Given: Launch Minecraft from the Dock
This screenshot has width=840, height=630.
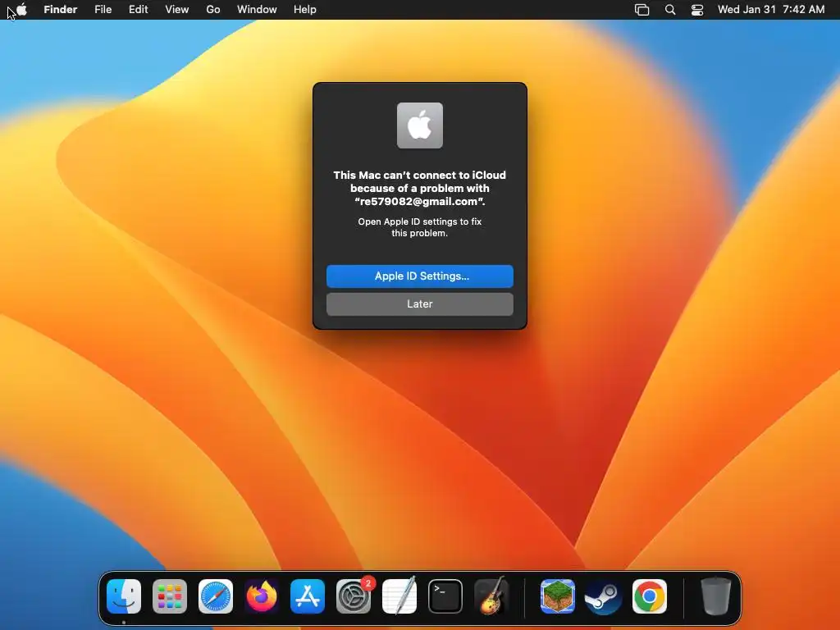Looking at the screenshot, I should pos(558,596).
